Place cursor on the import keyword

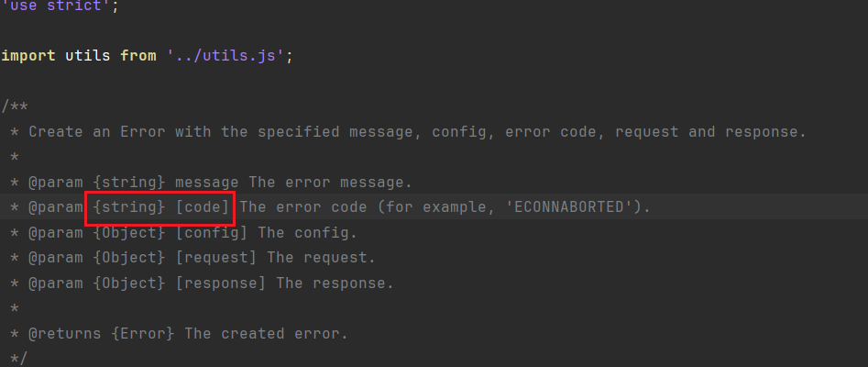(x=28, y=56)
